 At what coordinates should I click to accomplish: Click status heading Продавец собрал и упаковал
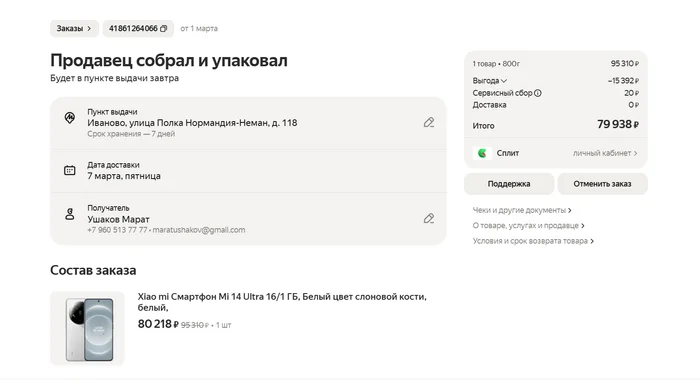169,60
